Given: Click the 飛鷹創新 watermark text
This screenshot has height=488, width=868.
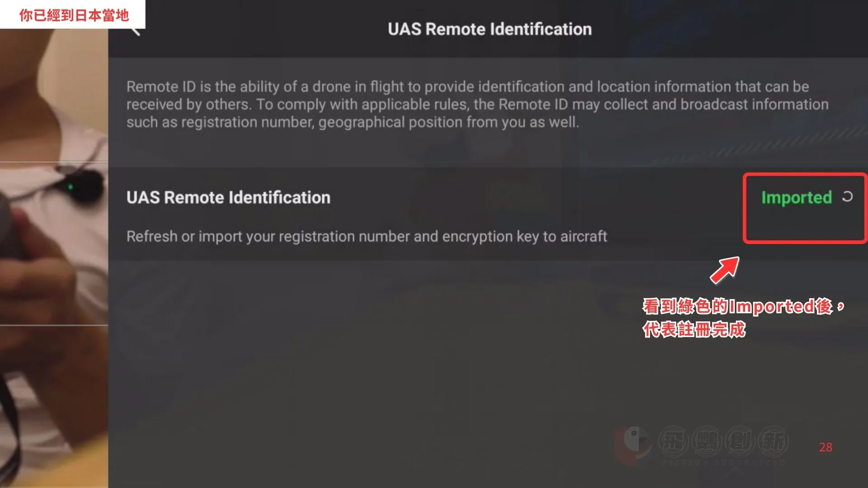Looking at the screenshot, I should point(723,441).
